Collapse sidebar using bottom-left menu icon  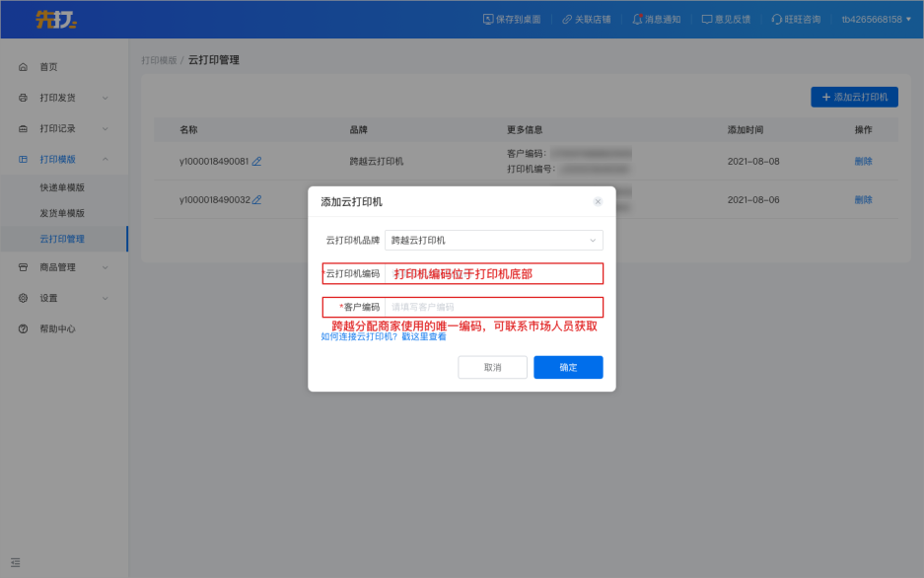click(x=16, y=562)
